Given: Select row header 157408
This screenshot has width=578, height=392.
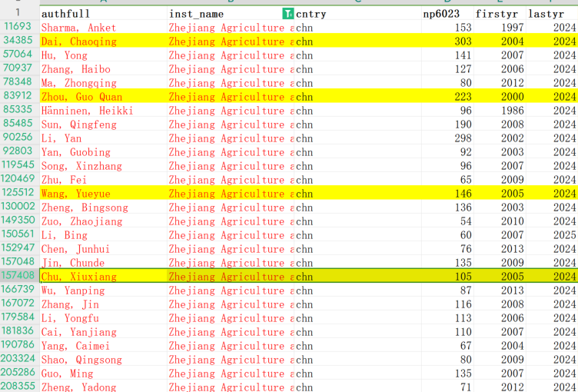Looking at the screenshot, I should click(18, 277).
